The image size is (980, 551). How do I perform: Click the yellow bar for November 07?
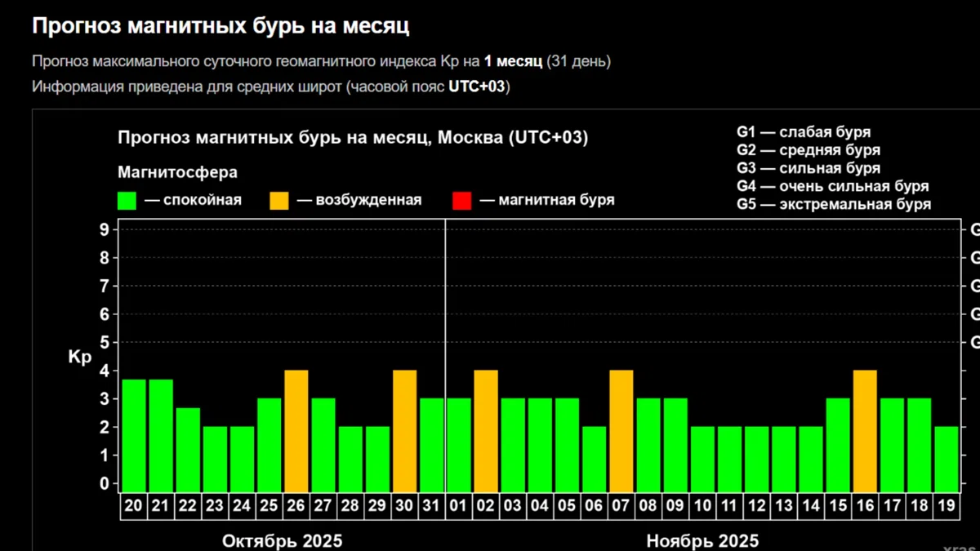pyautogui.click(x=621, y=429)
